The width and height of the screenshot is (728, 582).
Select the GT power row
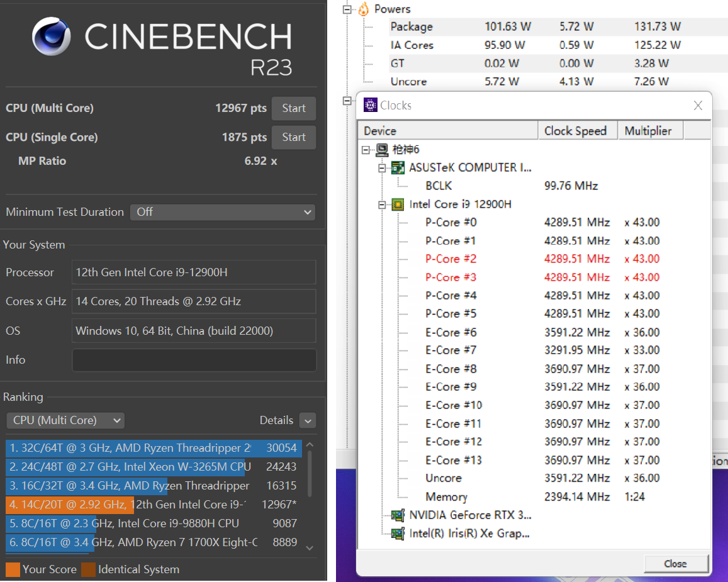(558, 63)
